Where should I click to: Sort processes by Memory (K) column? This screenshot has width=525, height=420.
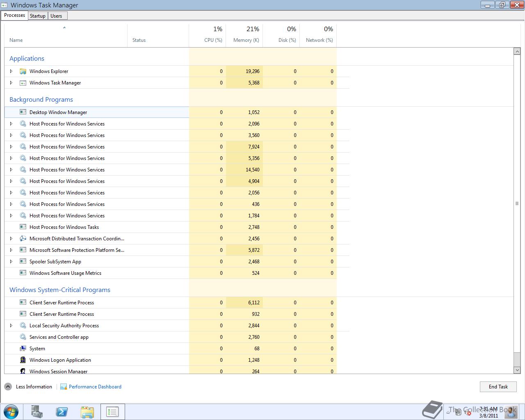point(244,36)
